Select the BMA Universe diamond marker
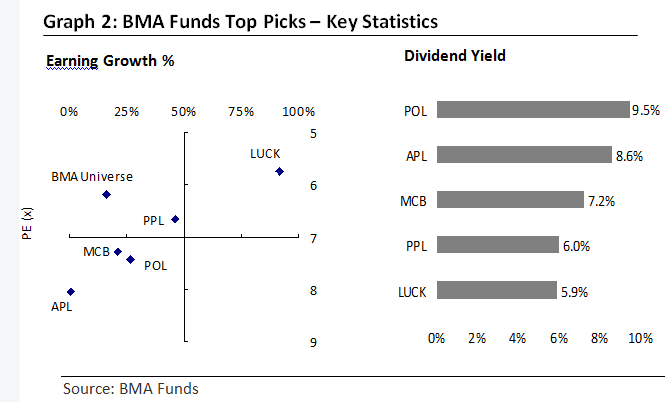This screenshot has height=402, width=666. (x=106, y=194)
